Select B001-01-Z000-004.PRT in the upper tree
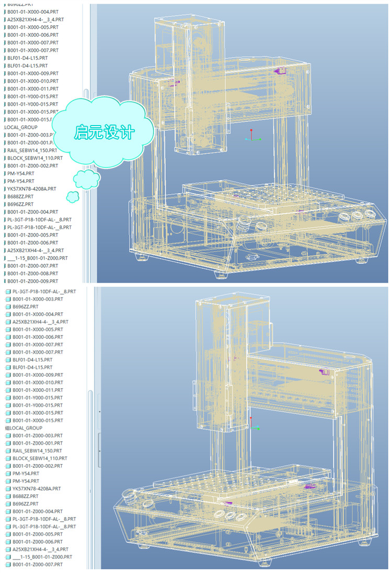This screenshot has height=573, width=392. click(x=33, y=212)
